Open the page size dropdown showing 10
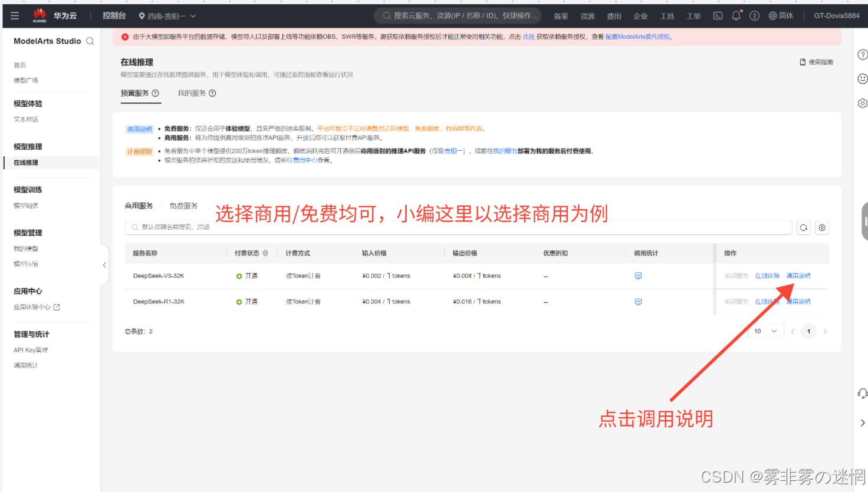The image size is (868, 492). 765,331
